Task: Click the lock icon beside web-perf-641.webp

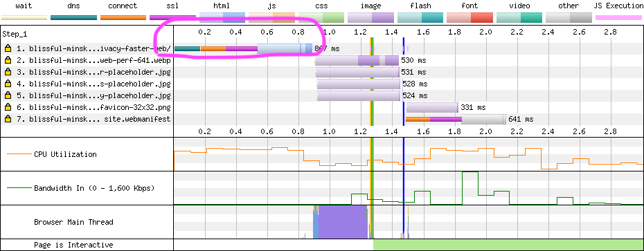Action: point(8,60)
